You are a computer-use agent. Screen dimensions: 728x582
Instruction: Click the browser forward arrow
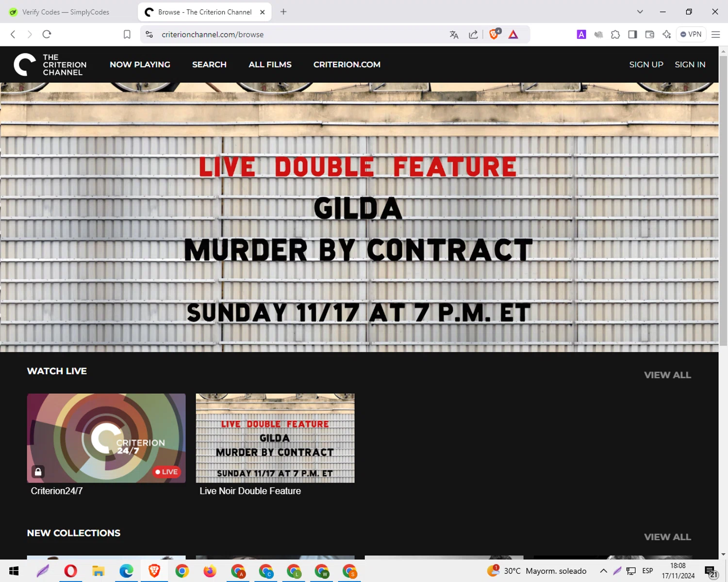pos(30,34)
